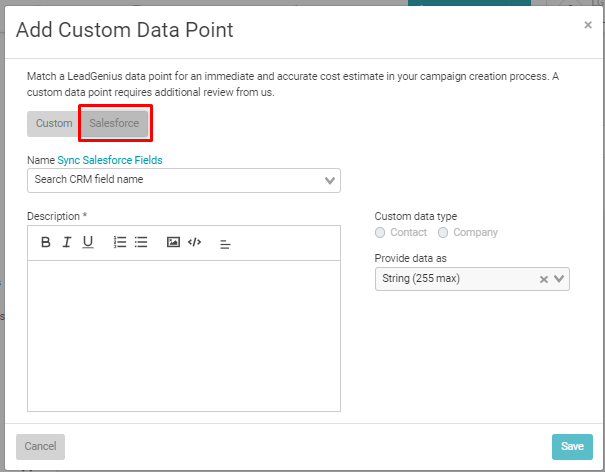
Task: Open the Sync Salesforce Fields link
Action: tap(110, 160)
